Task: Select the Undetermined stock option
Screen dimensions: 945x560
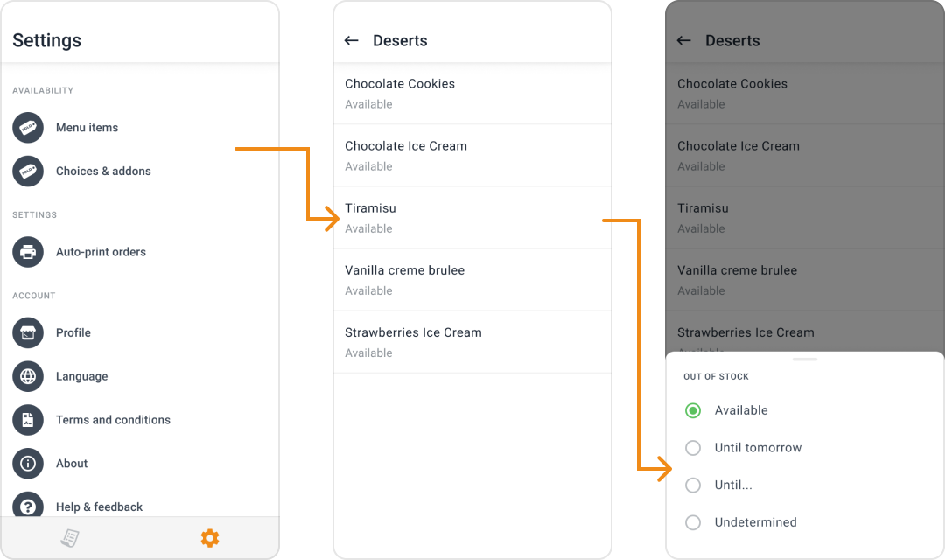Action: 692,522
